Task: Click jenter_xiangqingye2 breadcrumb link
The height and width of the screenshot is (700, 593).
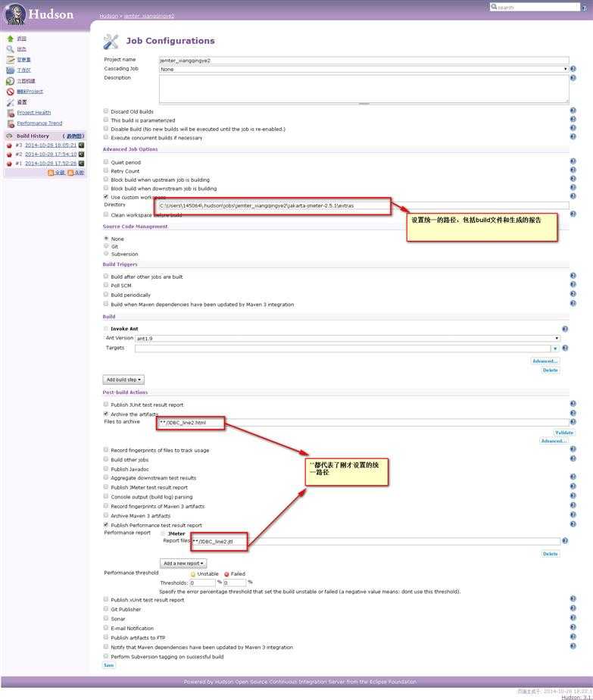Action: click(x=149, y=16)
